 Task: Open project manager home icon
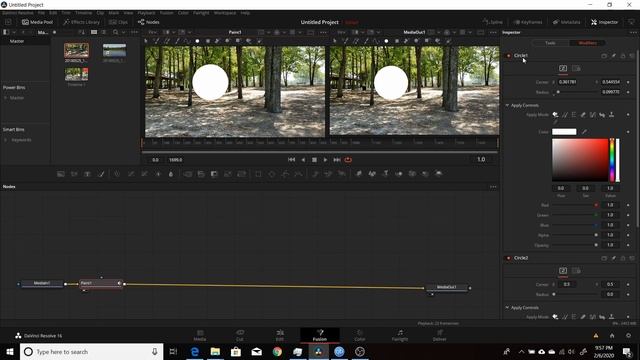(x=612, y=336)
